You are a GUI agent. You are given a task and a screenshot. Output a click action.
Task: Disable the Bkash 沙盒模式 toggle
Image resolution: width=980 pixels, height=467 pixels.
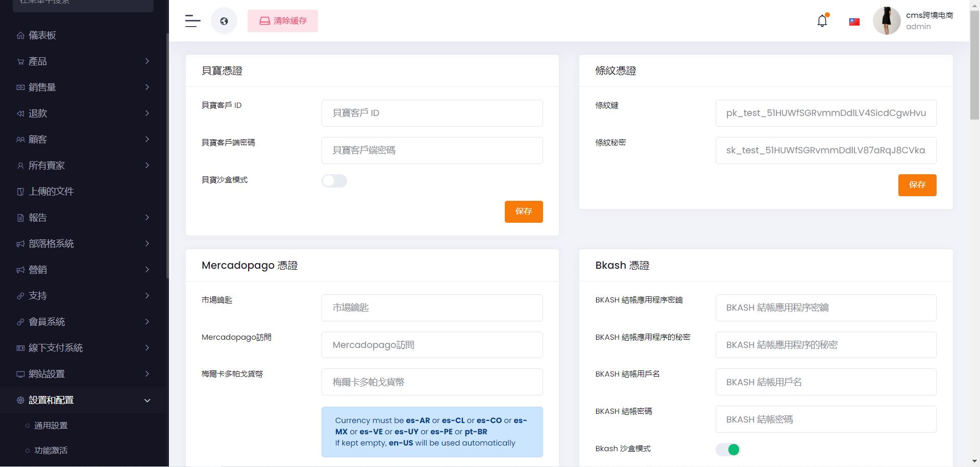point(728,450)
